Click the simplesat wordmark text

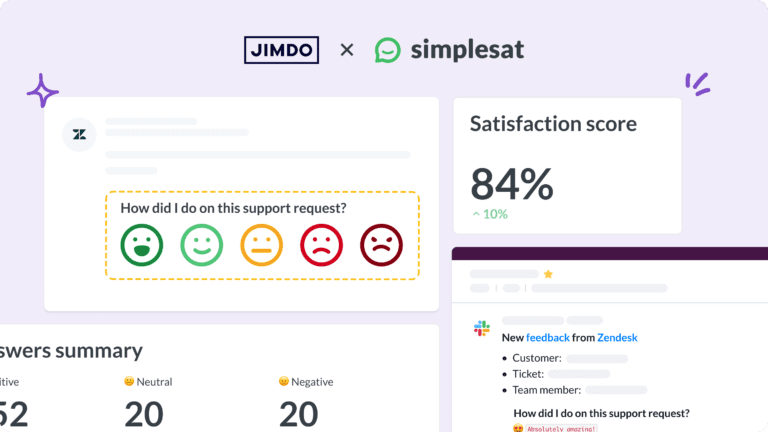(466, 50)
